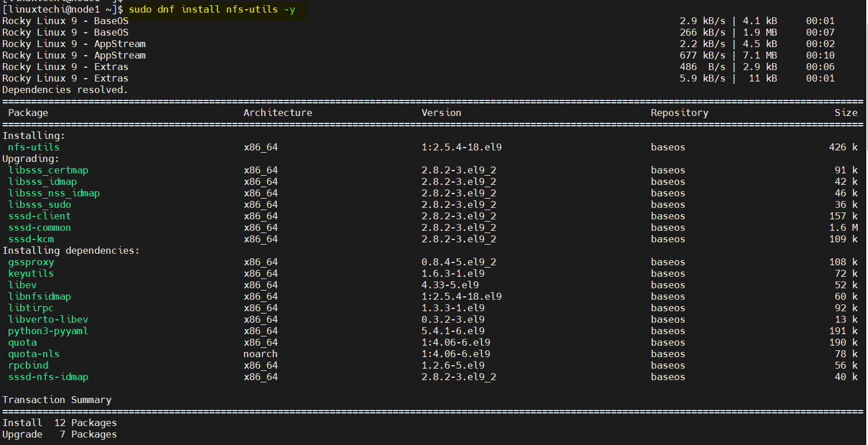Click the '13 k' size of libverto-libev
The height and width of the screenshot is (445, 868).
click(846, 320)
